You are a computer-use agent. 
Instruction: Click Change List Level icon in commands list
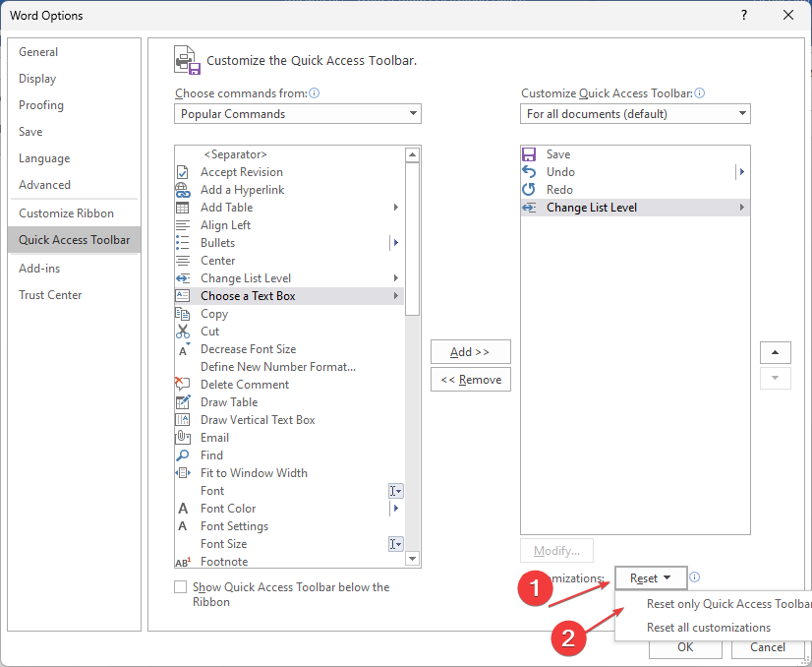point(182,278)
